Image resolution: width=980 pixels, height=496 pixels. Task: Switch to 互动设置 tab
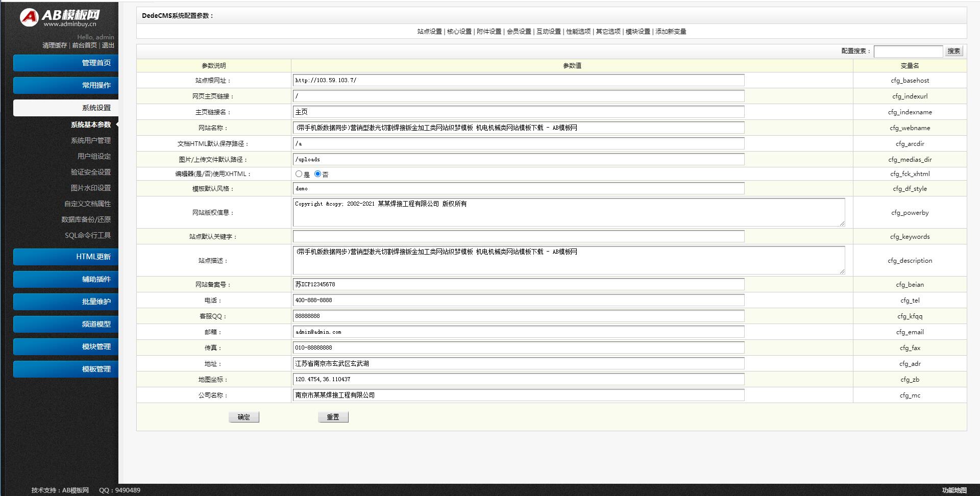(x=549, y=32)
